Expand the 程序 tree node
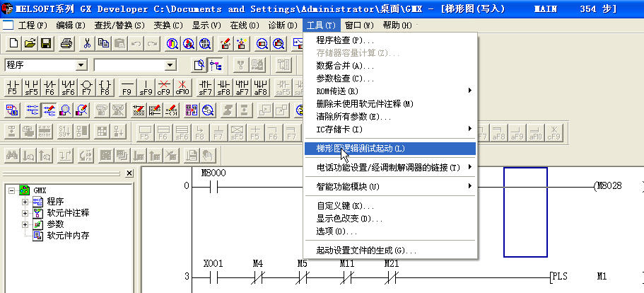 [x=25, y=202]
